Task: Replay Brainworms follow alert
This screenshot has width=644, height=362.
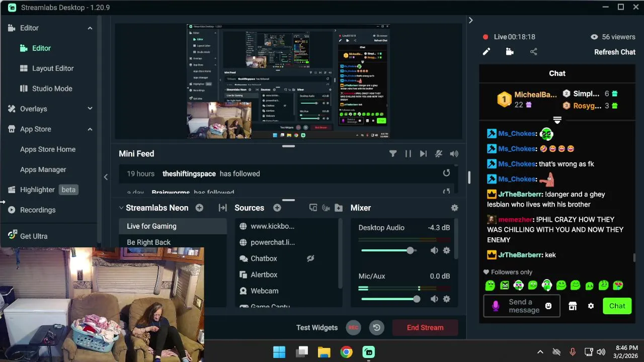Action: click(446, 192)
